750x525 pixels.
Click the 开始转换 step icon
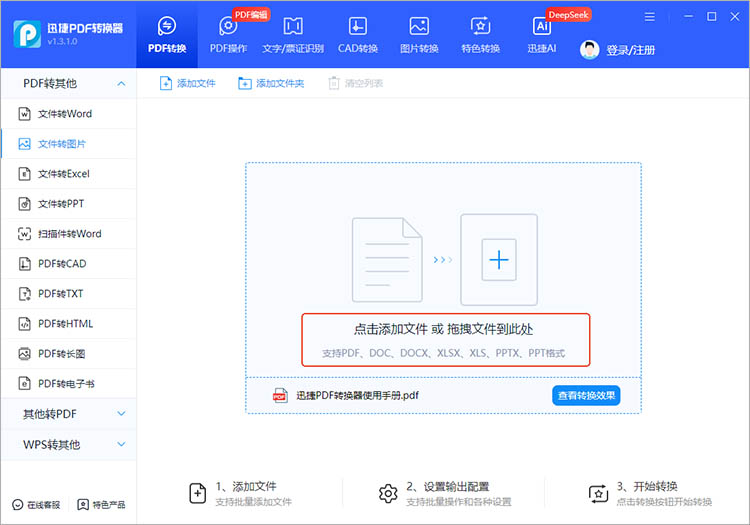tap(598, 494)
